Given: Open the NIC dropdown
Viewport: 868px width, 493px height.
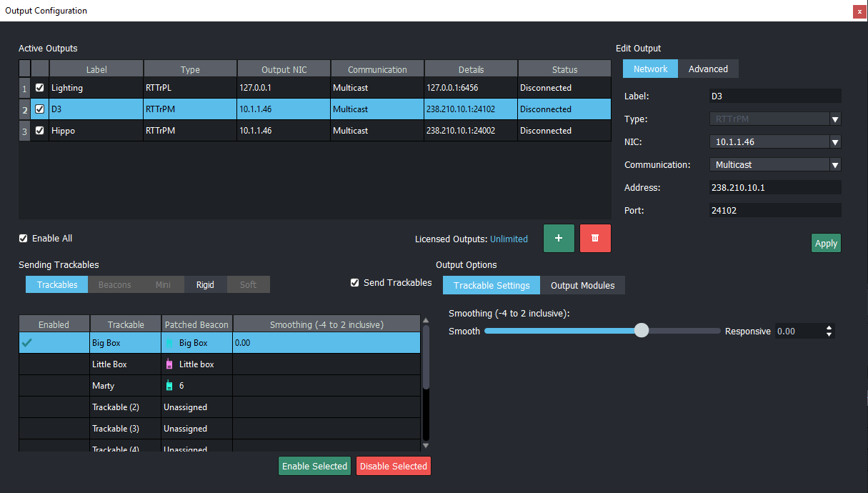Looking at the screenshot, I should coord(834,142).
